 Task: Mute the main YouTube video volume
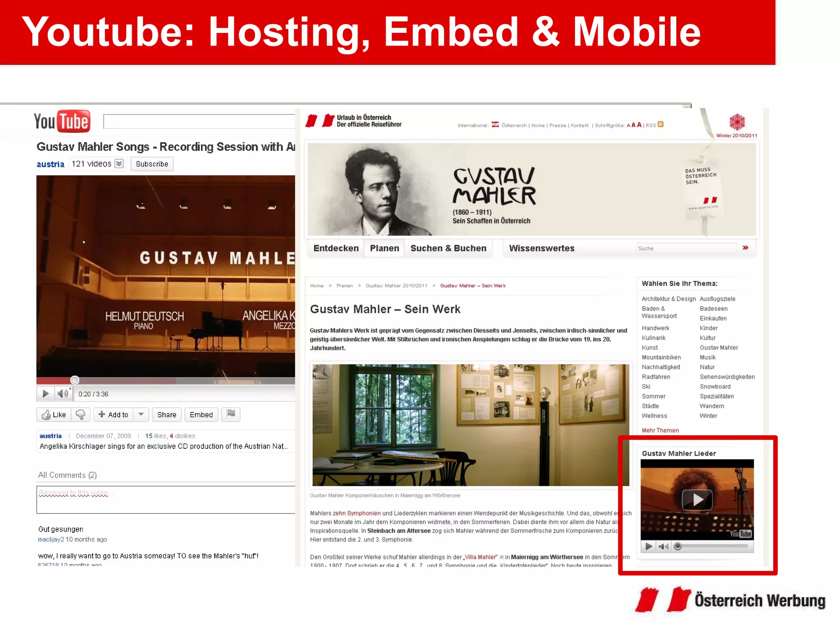pyautogui.click(x=62, y=394)
